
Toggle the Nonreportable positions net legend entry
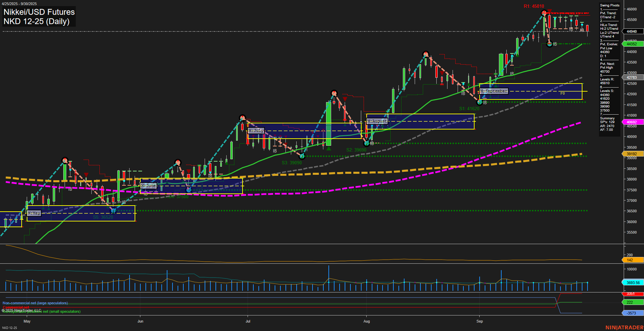coord(41,311)
